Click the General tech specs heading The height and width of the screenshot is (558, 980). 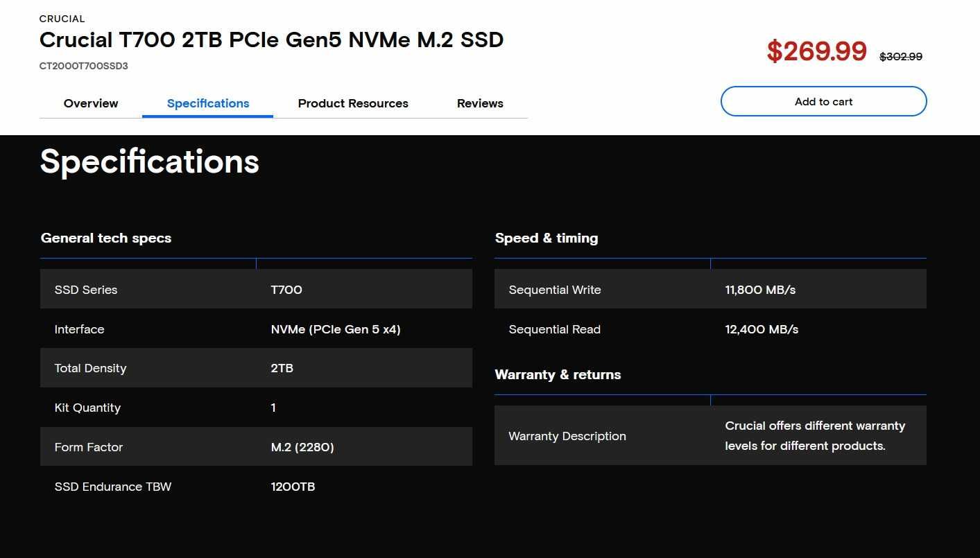106,238
